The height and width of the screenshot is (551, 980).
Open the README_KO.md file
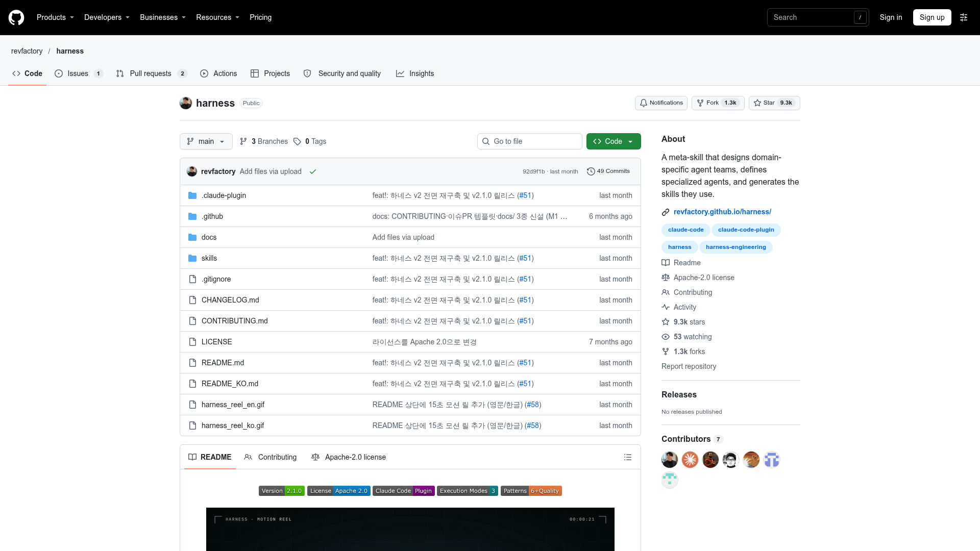point(230,384)
